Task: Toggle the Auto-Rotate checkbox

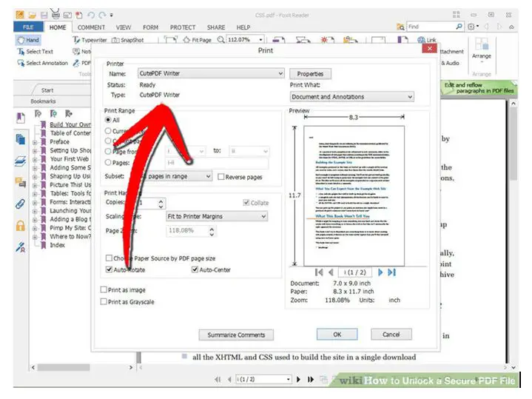Action: (x=109, y=270)
